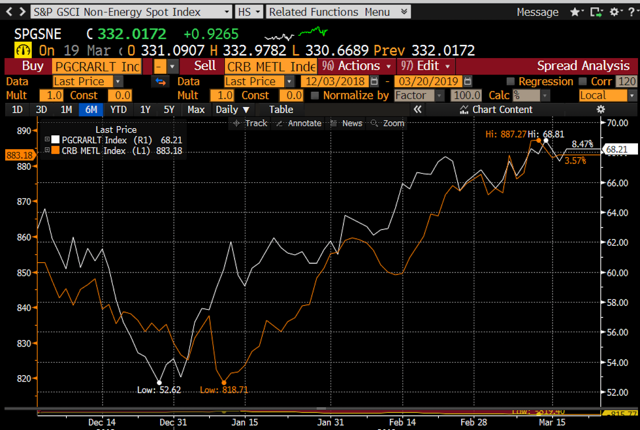Open the Calc % dropdown
The width and height of the screenshot is (640, 430).
coord(531,95)
